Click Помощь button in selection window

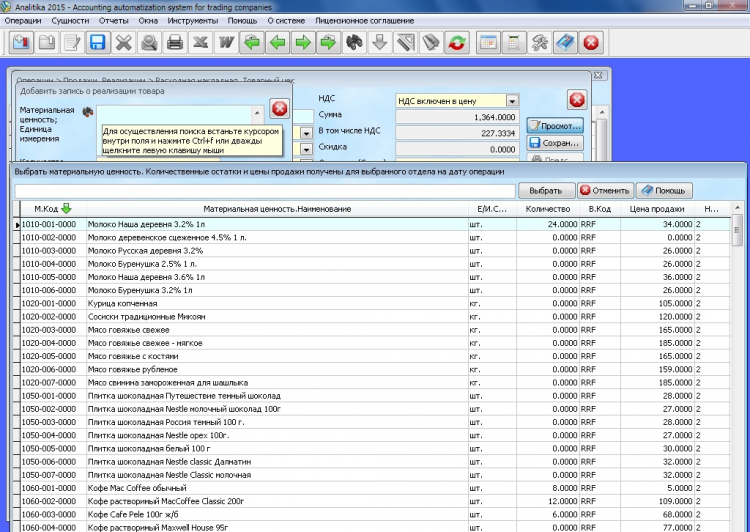pyautogui.click(x=664, y=190)
